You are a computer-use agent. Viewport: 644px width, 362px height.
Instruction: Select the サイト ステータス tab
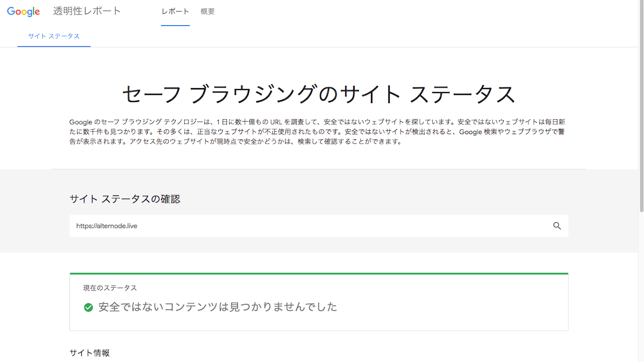pyautogui.click(x=54, y=36)
